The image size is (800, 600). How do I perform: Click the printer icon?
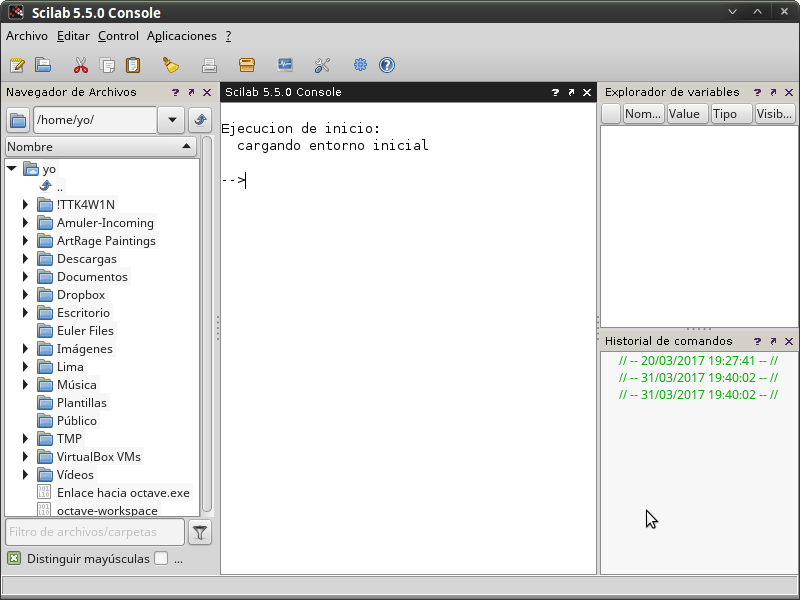[x=209, y=66]
